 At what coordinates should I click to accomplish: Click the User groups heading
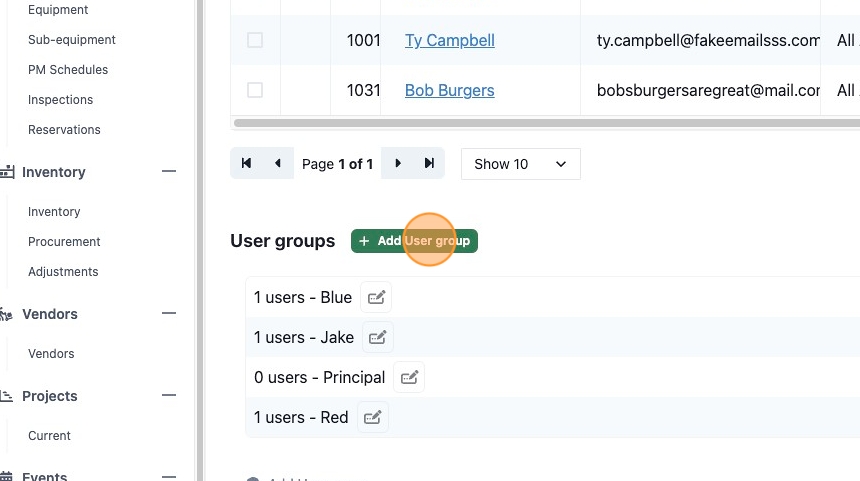(x=282, y=241)
